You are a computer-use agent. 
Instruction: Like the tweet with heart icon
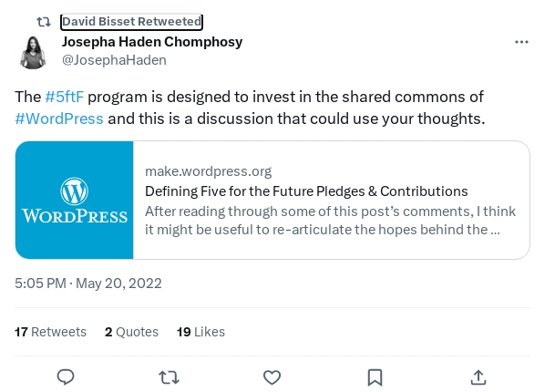(x=272, y=377)
